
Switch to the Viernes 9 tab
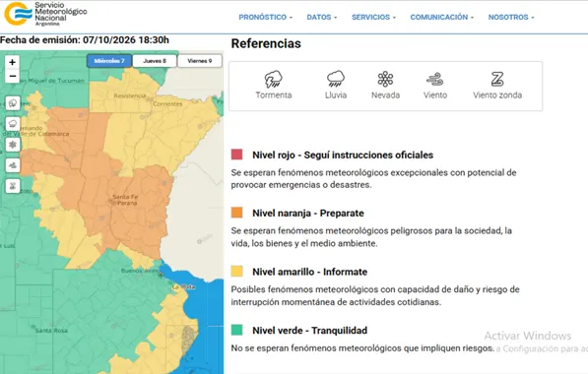(x=200, y=61)
